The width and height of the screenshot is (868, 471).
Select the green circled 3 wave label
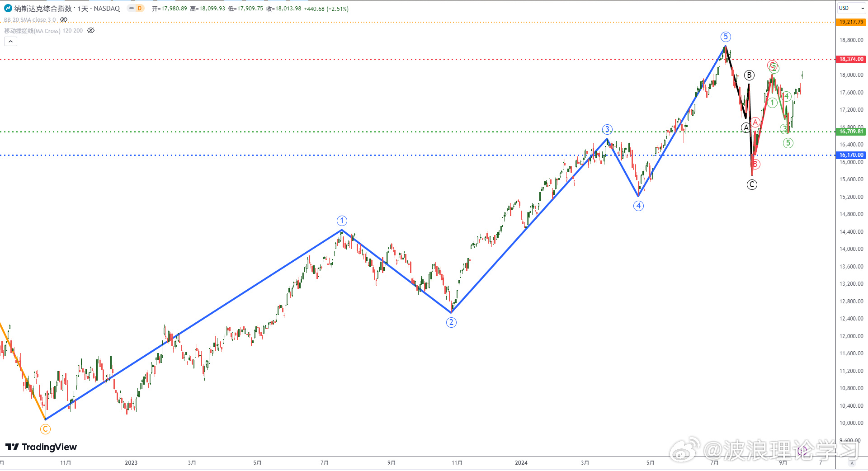(x=784, y=129)
